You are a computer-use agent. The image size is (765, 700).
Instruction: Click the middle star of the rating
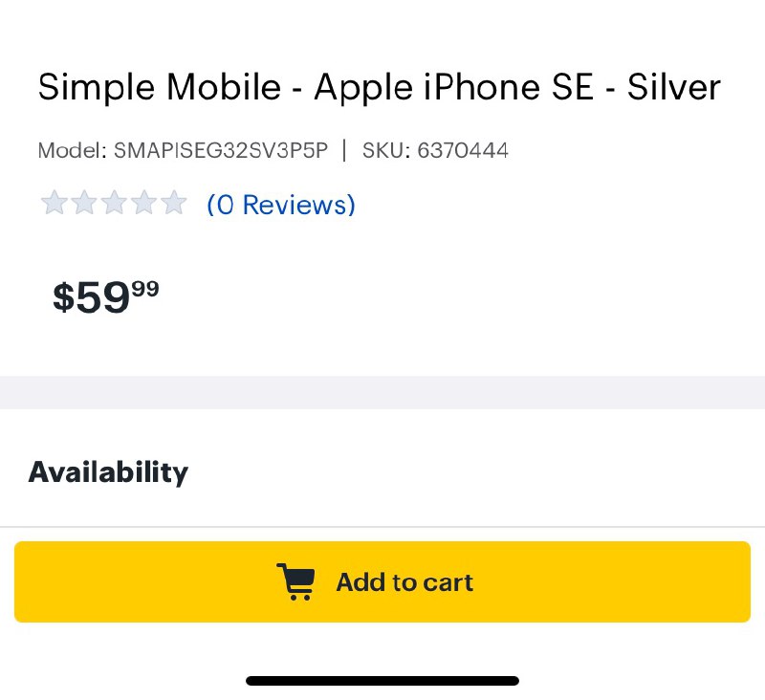(115, 203)
